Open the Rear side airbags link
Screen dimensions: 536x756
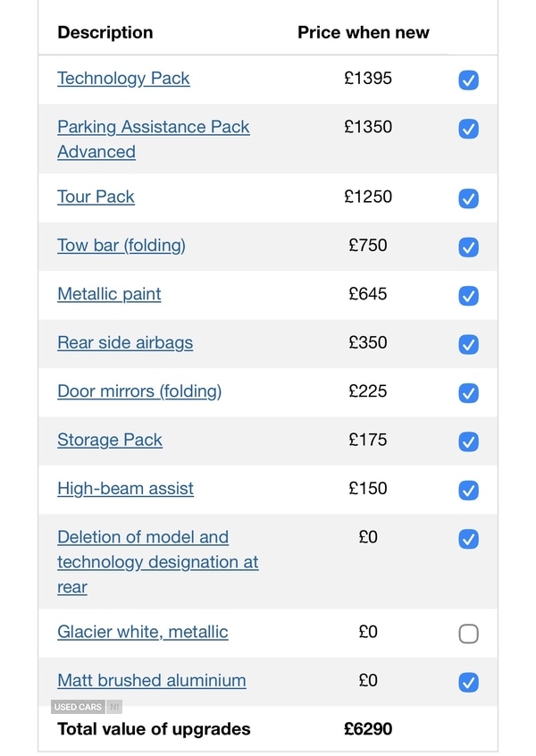[125, 342]
